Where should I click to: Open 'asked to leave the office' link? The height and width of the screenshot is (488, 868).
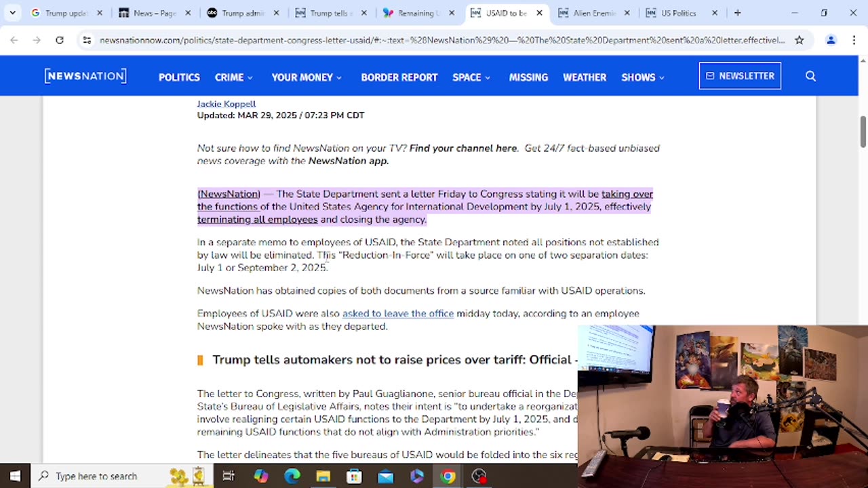398,313
